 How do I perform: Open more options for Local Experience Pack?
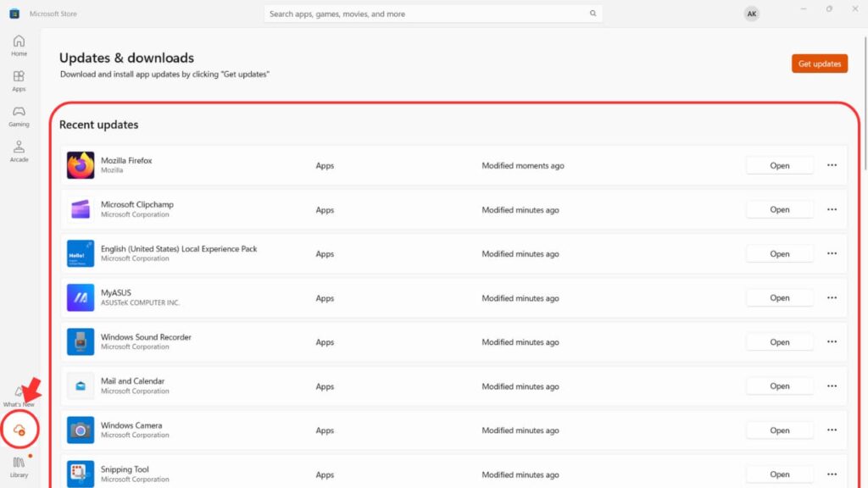coord(832,253)
